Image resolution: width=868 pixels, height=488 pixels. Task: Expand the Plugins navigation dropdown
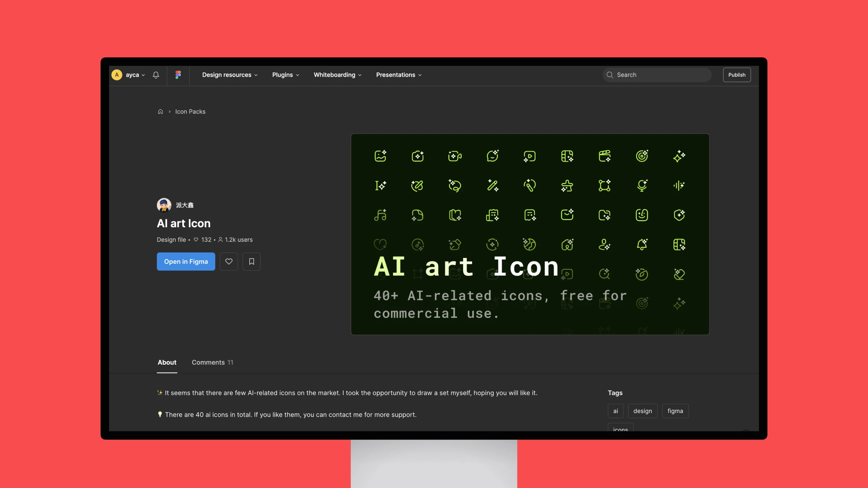285,75
